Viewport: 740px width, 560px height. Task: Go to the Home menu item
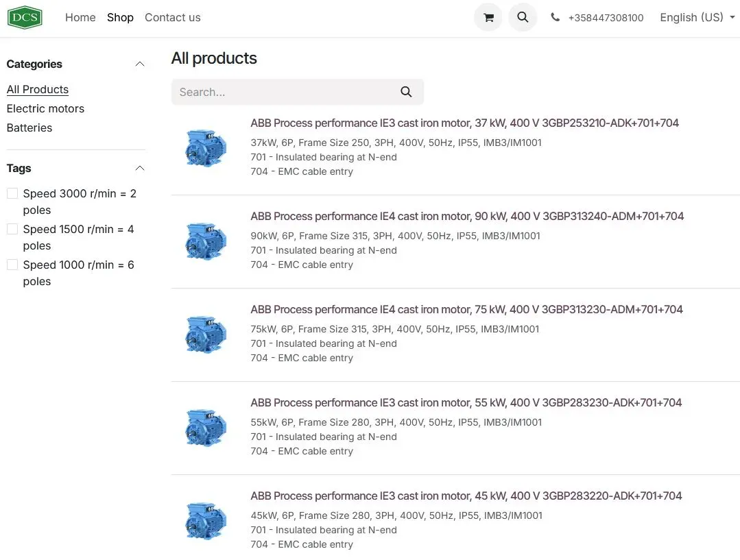pyautogui.click(x=80, y=18)
